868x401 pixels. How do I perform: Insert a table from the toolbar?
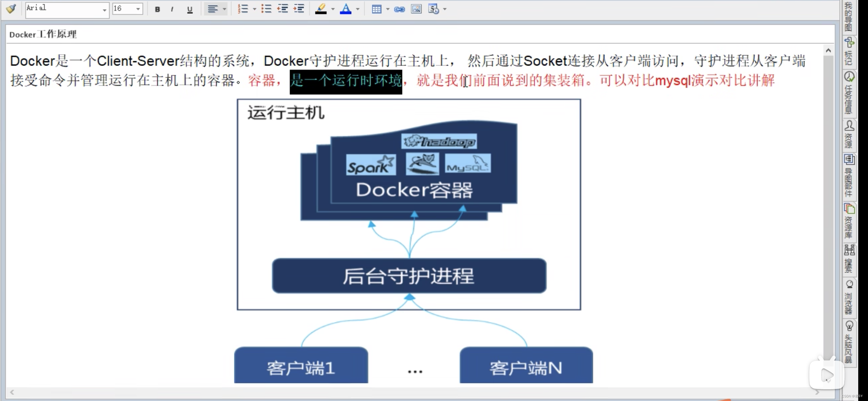click(376, 9)
